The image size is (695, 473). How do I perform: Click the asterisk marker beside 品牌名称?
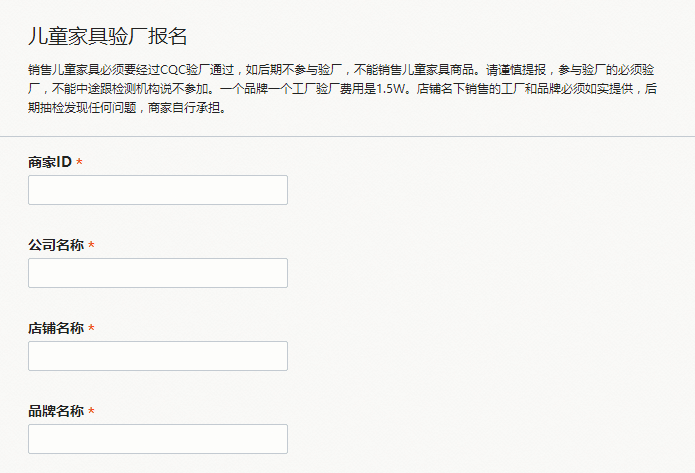pyautogui.click(x=91, y=412)
